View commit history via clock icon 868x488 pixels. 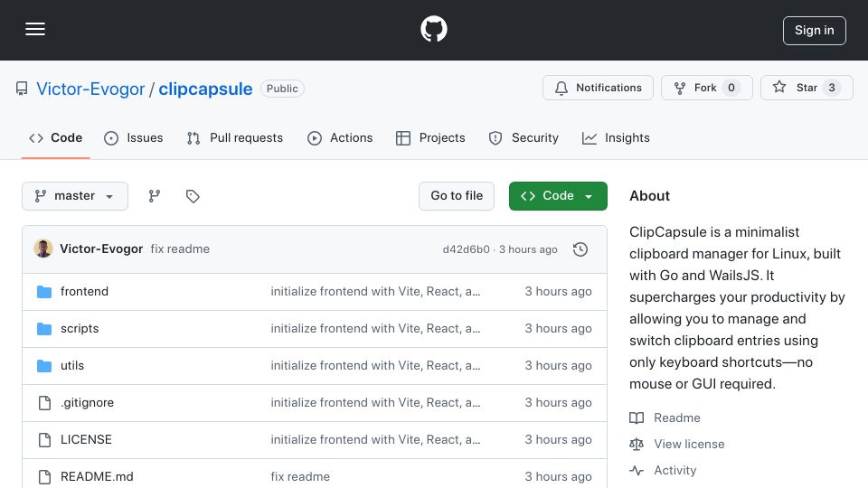tap(580, 249)
